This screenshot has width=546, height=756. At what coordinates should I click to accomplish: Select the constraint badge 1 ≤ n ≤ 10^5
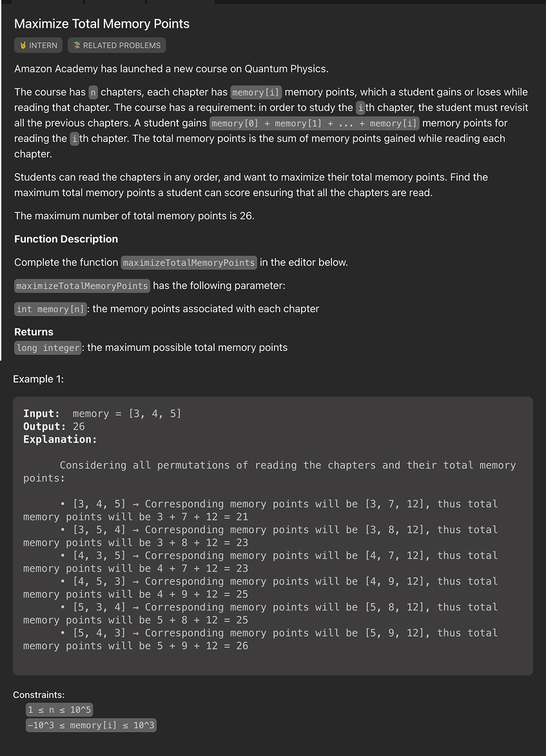[x=59, y=709]
